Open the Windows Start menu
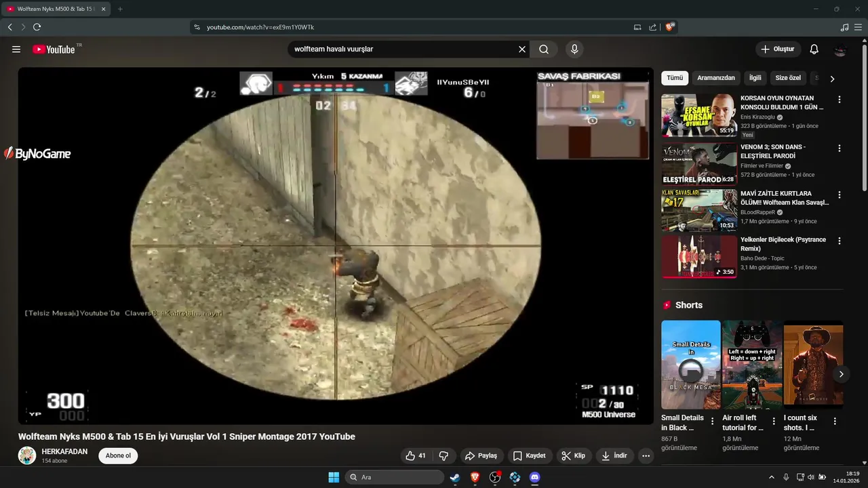 point(334,477)
